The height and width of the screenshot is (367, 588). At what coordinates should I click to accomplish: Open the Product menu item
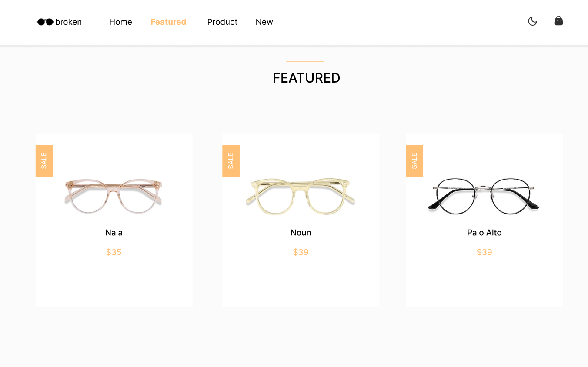point(222,22)
